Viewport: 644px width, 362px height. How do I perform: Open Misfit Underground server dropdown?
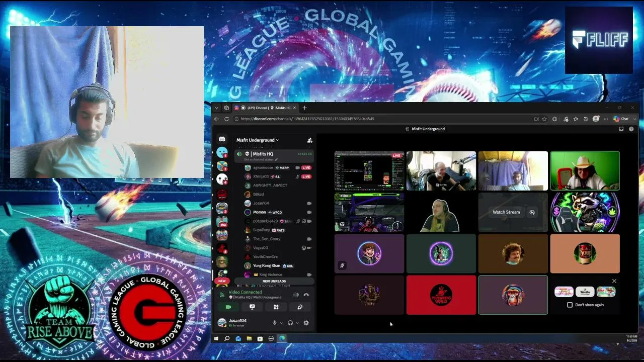pyautogui.click(x=258, y=140)
